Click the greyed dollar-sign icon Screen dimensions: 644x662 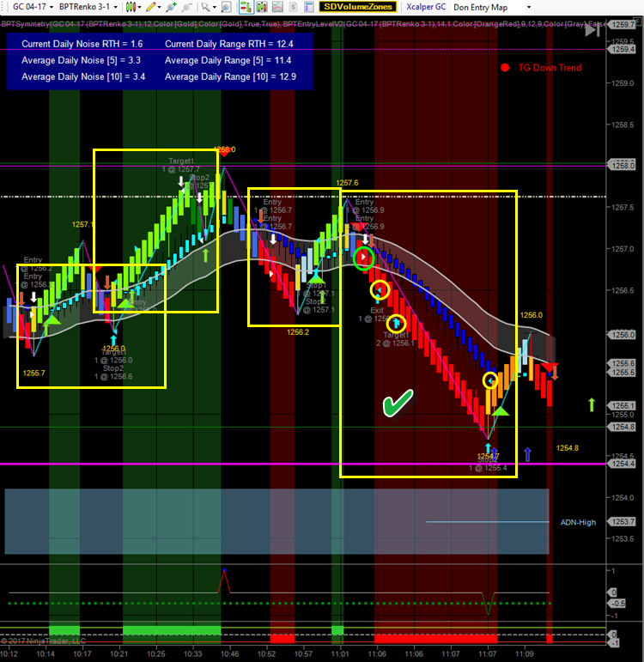(293, 7)
